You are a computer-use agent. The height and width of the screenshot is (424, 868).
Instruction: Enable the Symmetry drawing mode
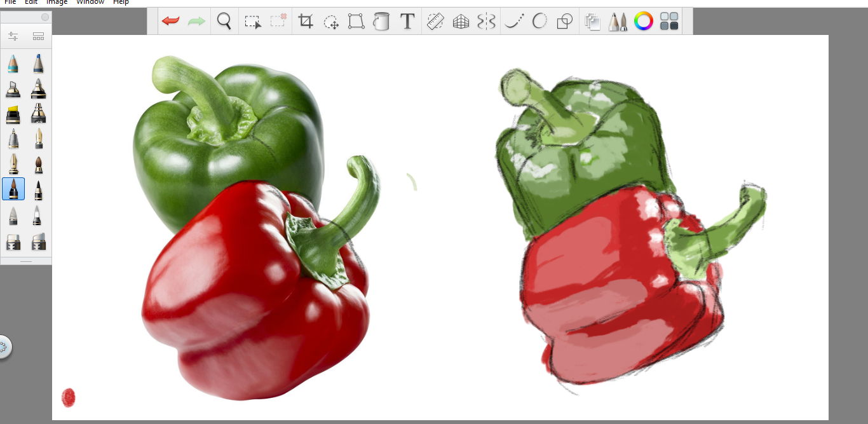click(x=486, y=22)
